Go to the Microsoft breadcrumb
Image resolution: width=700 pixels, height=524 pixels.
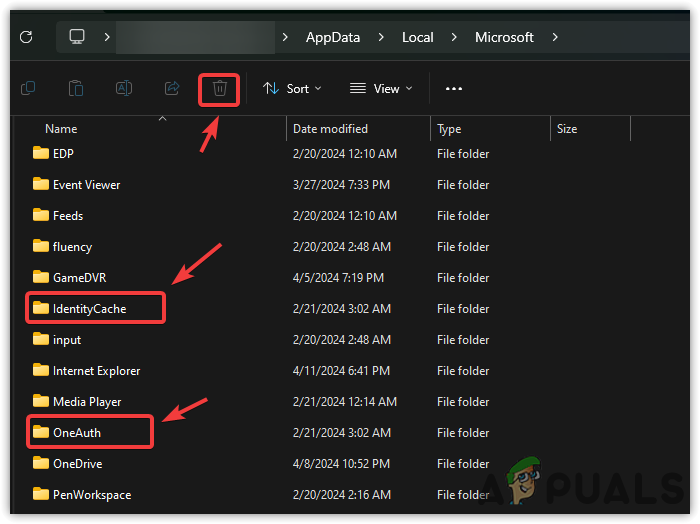504,37
